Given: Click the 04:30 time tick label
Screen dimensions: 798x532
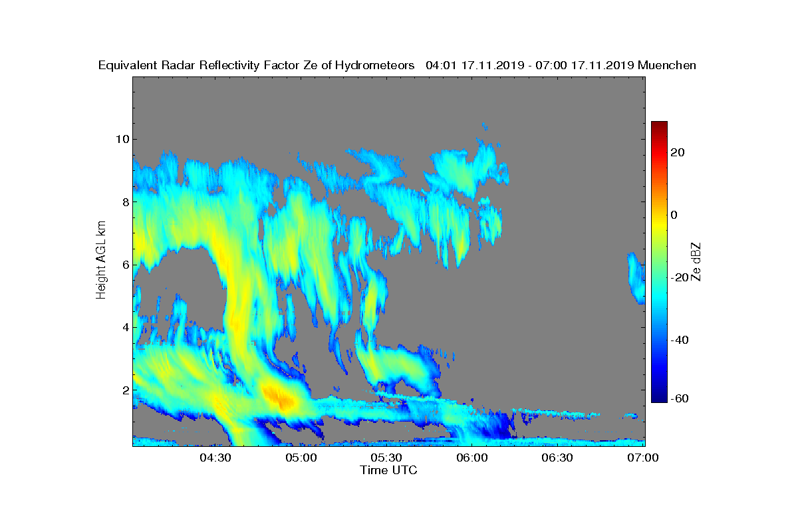Looking at the screenshot, I should pos(215,458).
